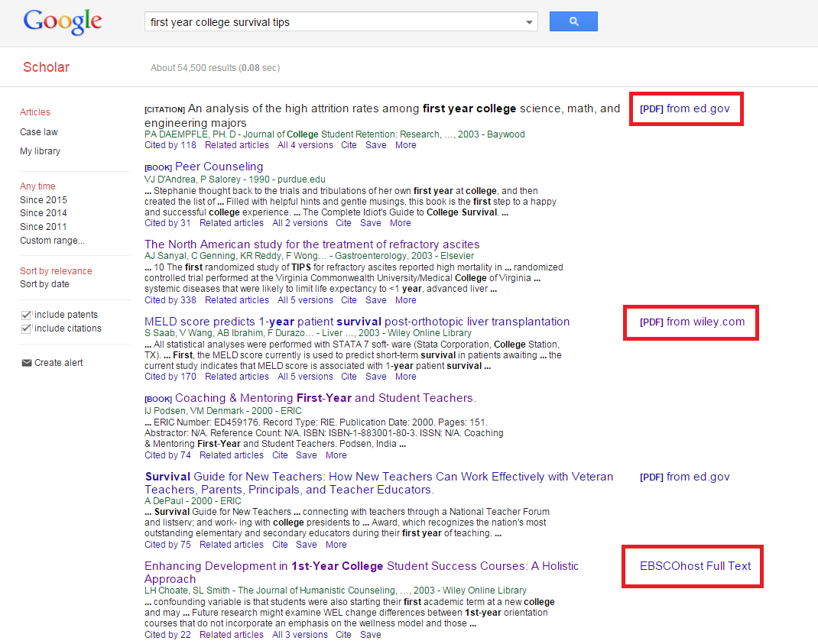Screen dimensions: 818x644
Task: Select Case law in the sidebar
Action: [x=38, y=132]
